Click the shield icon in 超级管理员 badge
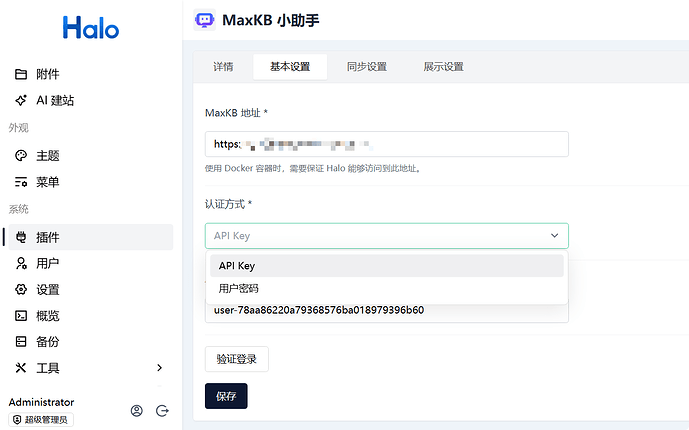The image size is (689, 430). pyautogui.click(x=17, y=420)
